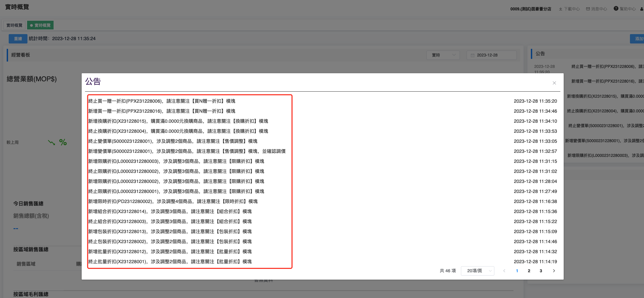Click the 2023-12-28 date input field
The width and height of the screenshot is (644, 298).
(x=491, y=55)
